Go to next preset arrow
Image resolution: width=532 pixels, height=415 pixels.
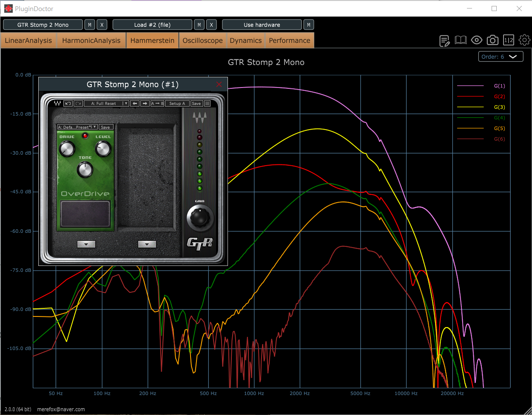145,103
